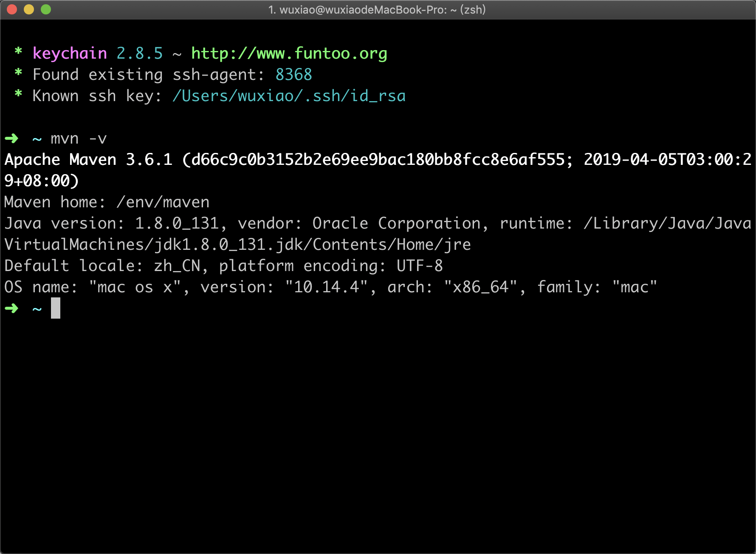Screen dimensions: 756x554
Task: Click the hash 'd66c9c0b3152b2e69ee9bac180bb8fcc8e6af555'
Action: point(378,160)
